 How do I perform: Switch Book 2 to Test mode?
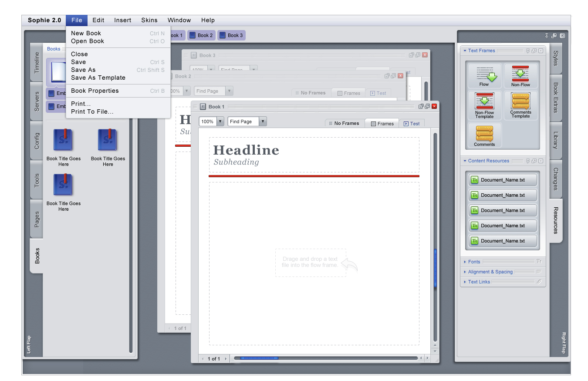tap(378, 93)
